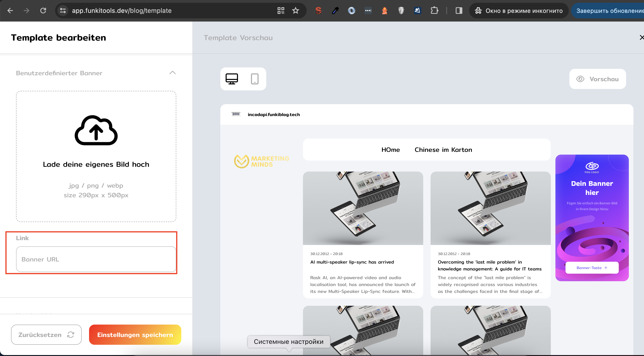Switch to desktop preview mode
The image size is (644, 356).
[x=232, y=79]
